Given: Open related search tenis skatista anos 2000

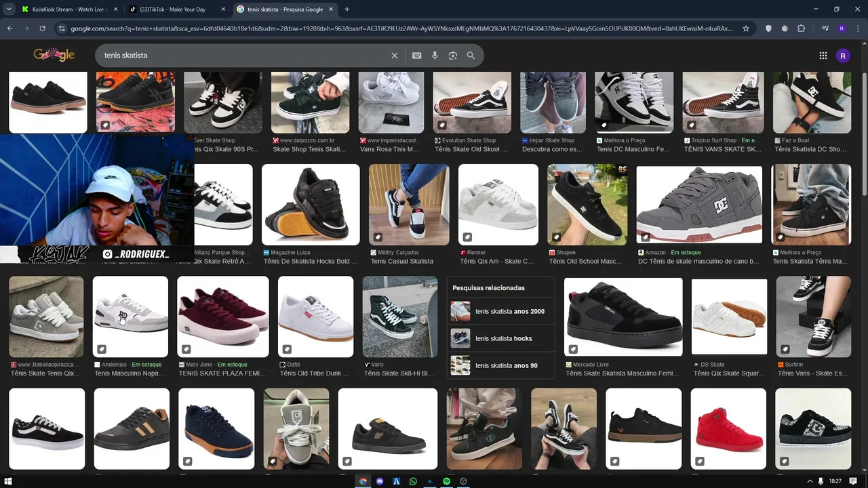Looking at the screenshot, I should tap(500, 311).
